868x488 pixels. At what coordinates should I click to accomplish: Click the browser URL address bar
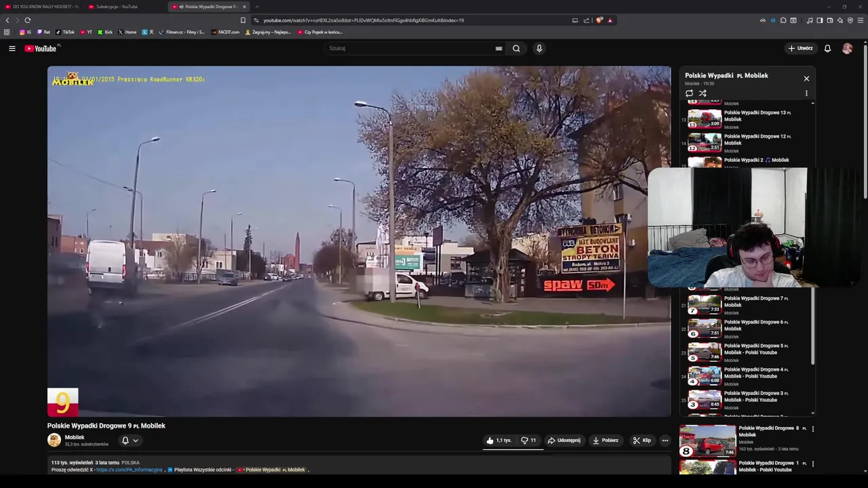point(407,20)
